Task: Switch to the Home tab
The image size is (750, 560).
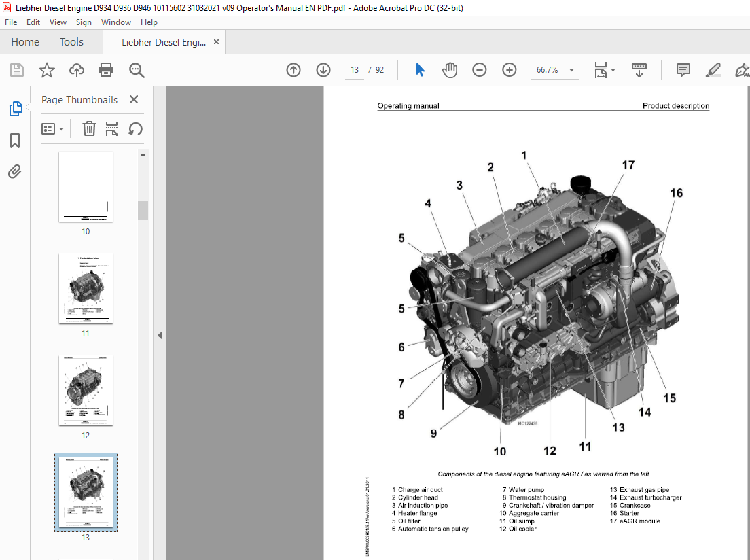Action: 25,42
